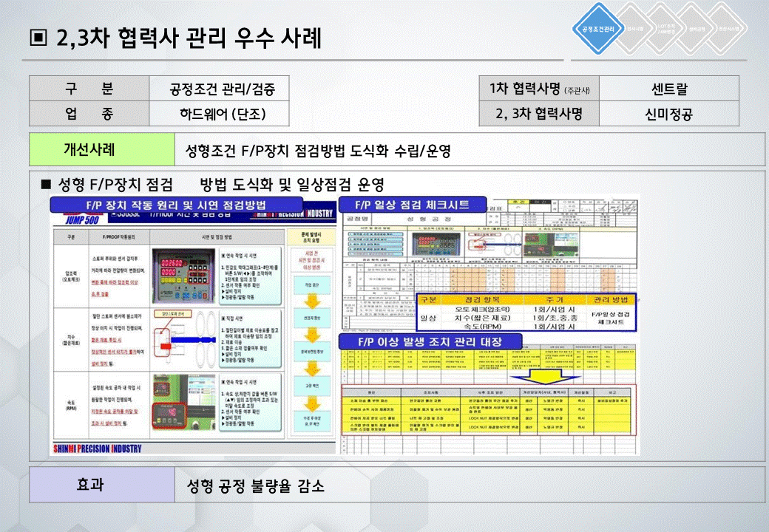Screen dimensions: 769x532
Task: Select the gray 검사시험 diamond tab
Action: (x=634, y=29)
